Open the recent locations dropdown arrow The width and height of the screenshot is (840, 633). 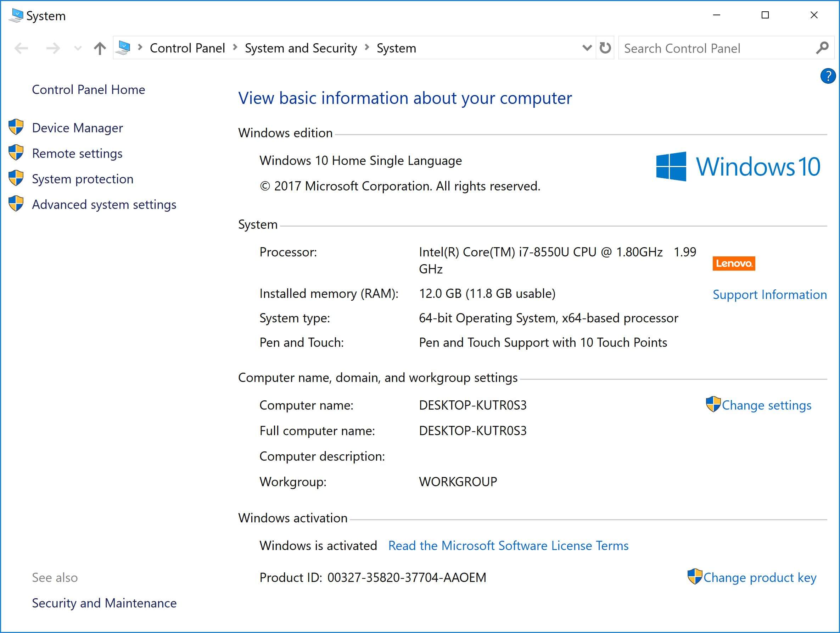click(x=78, y=48)
